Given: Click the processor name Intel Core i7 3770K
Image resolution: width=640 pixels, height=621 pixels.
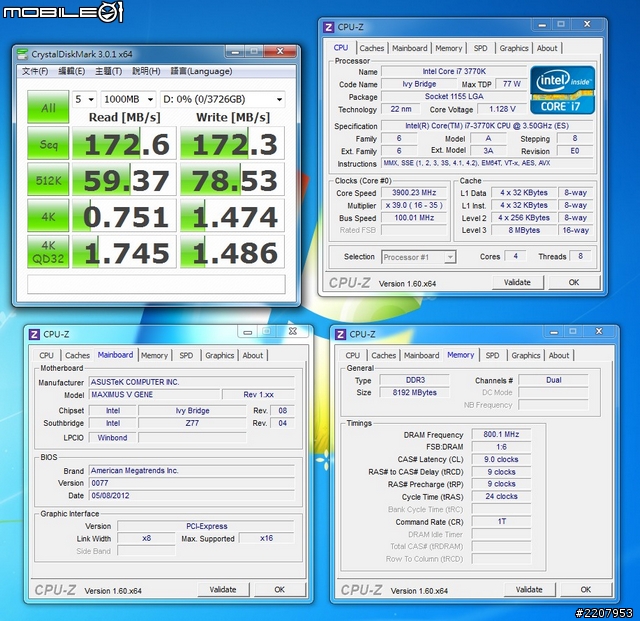Looking at the screenshot, I should coord(454,71).
